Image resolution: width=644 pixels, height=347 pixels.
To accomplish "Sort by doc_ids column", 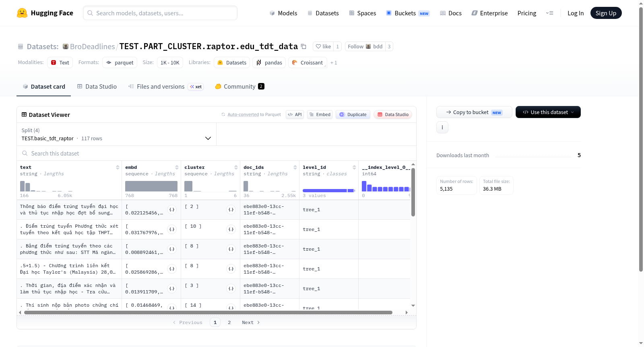I will [x=295, y=167].
